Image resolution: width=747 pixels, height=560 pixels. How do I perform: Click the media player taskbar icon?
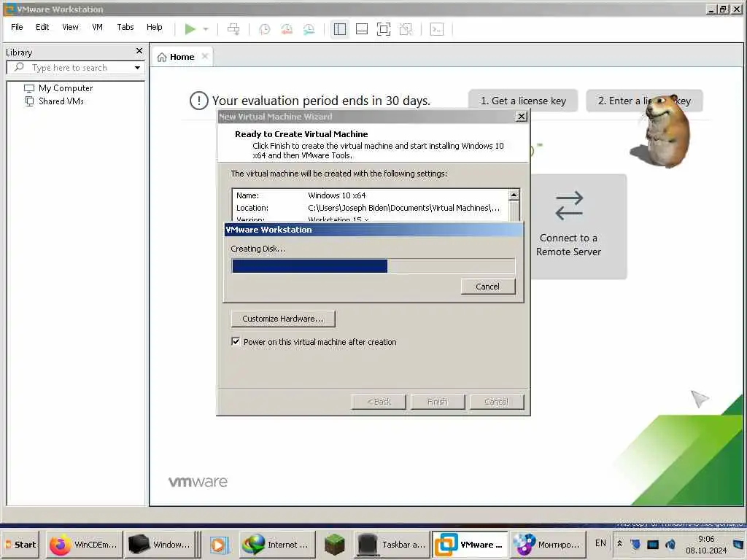219,545
